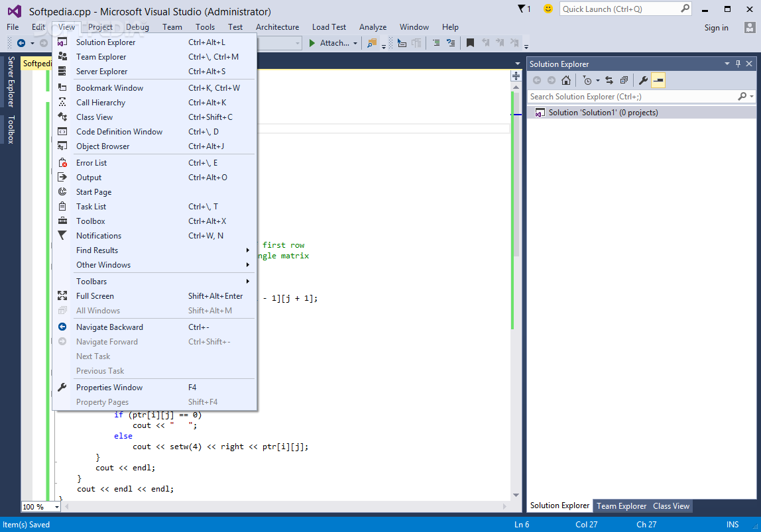Toggle bookmark toolbar icon

(x=470, y=43)
